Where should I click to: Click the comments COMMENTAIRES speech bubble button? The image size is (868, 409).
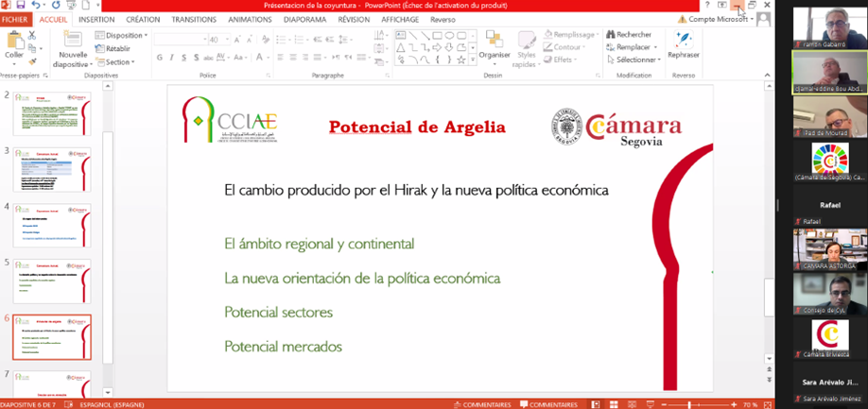pos(548,404)
